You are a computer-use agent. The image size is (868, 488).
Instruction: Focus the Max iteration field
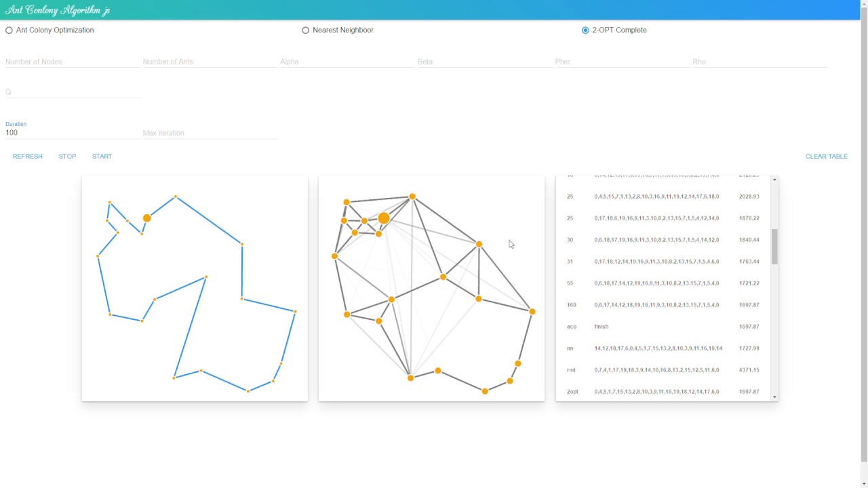coord(210,133)
